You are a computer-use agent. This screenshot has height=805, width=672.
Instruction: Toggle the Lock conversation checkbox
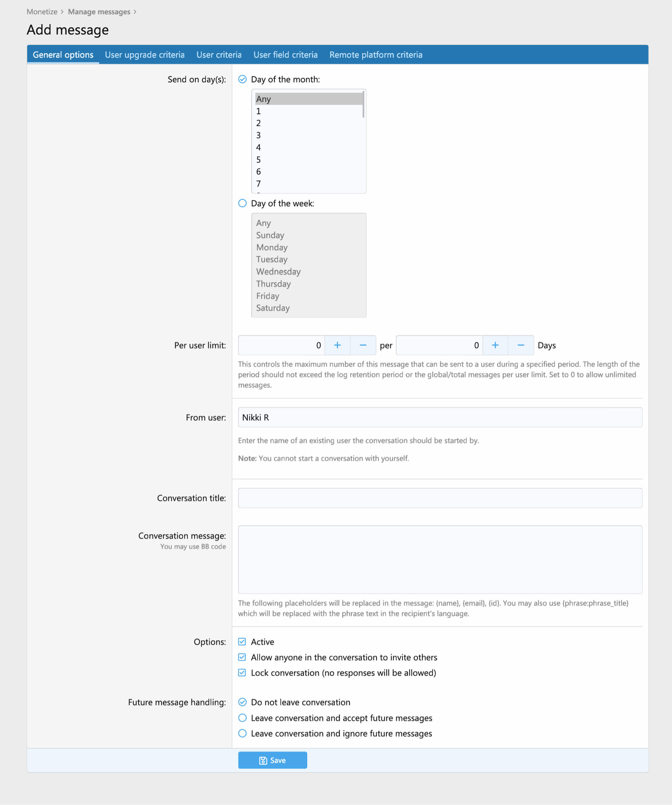(242, 673)
